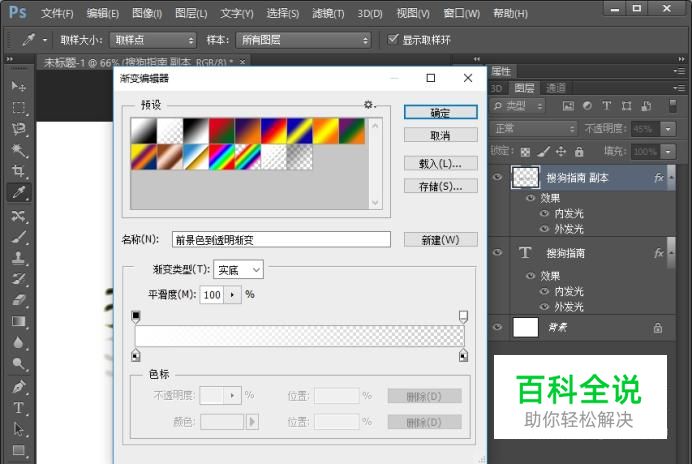692x464 pixels.
Task: Toggle 效果 visibility under 搜狗指南 副本
Action: click(x=530, y=198)
